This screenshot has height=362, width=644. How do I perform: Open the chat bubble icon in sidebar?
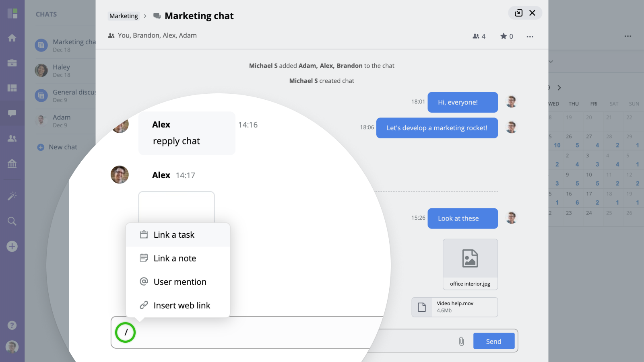click(x=12, y=113)
